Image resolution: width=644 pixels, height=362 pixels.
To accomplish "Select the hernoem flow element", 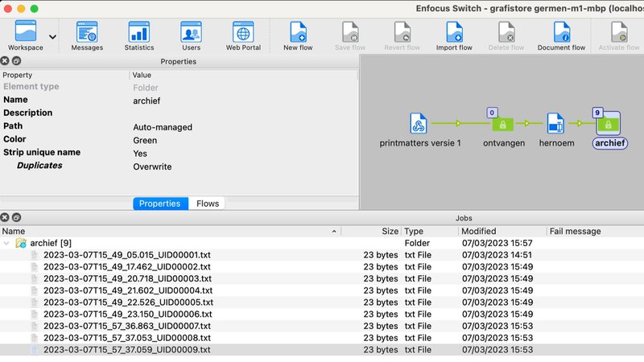I will coord(555,124).
